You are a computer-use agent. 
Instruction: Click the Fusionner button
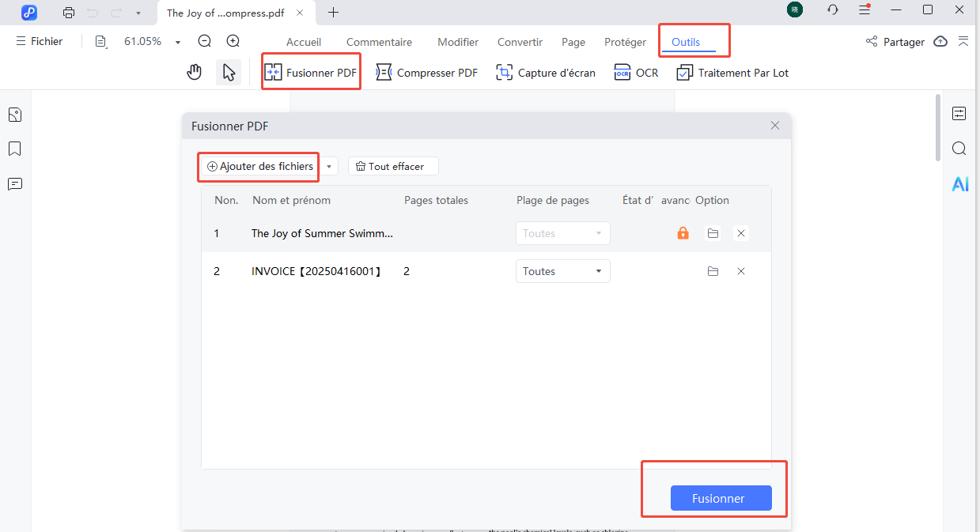coord(720,498)
